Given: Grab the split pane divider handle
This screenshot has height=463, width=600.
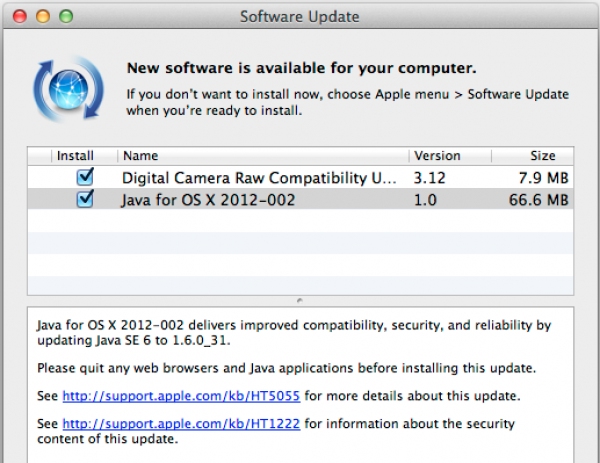Looking at the screenshot, I should 300,300.
